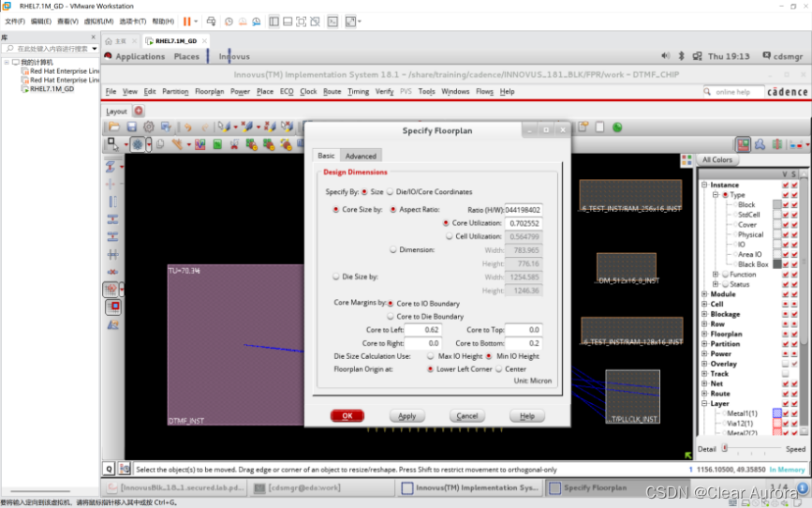Expand the Power tree node
The height and width of the screenshot is (508, 812).
click(x=704, y=353)
